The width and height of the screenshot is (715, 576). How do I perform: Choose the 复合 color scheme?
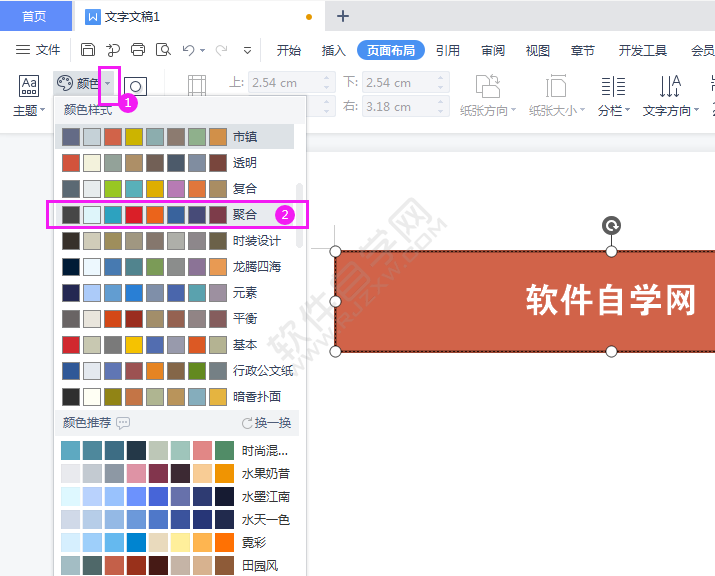[175, 188]
